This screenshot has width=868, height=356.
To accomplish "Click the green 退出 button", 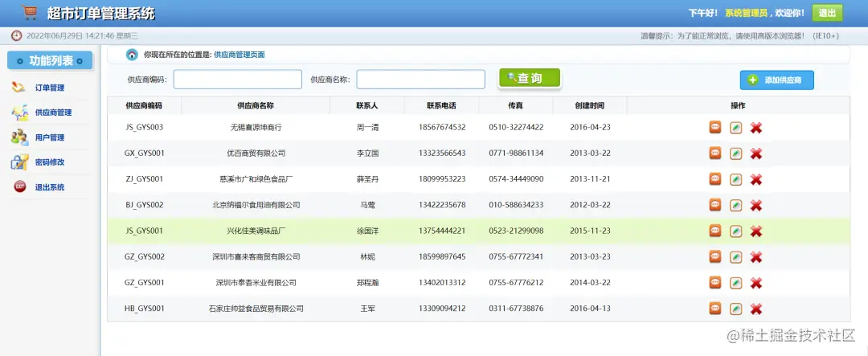I will (x=828, y=14).
